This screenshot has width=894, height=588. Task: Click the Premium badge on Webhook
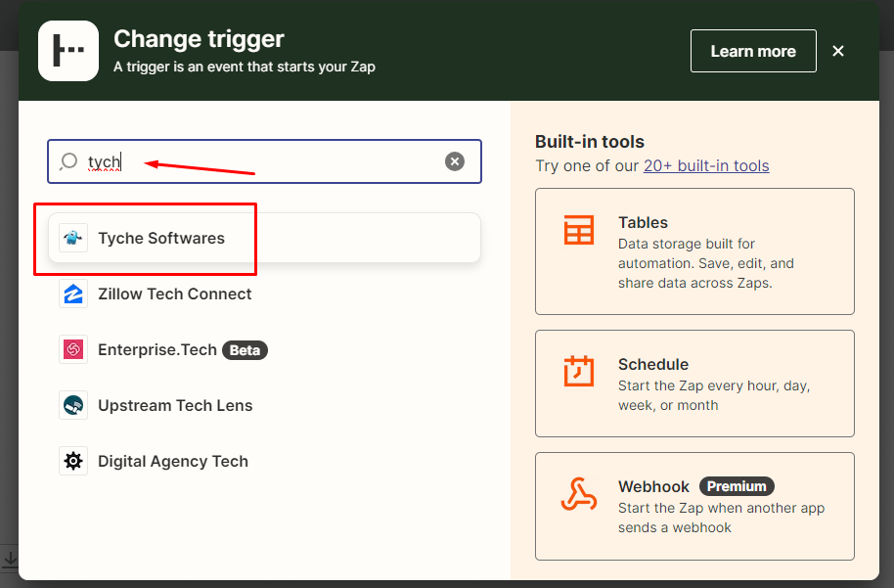737,486
